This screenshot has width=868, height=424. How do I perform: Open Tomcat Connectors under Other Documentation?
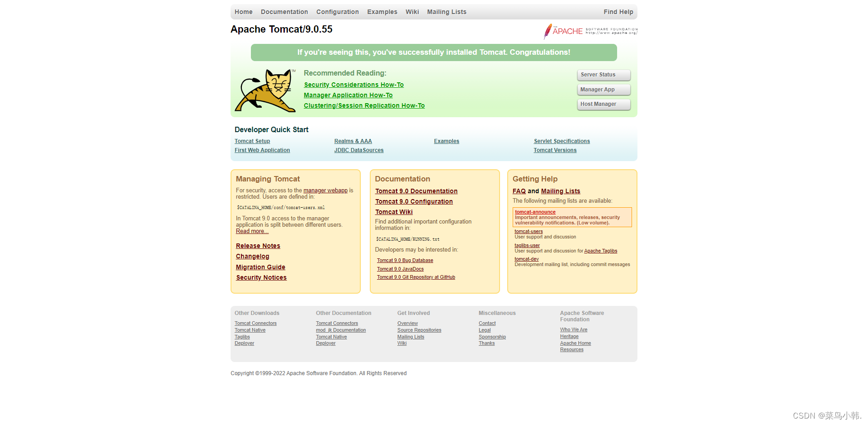point(337,324)
